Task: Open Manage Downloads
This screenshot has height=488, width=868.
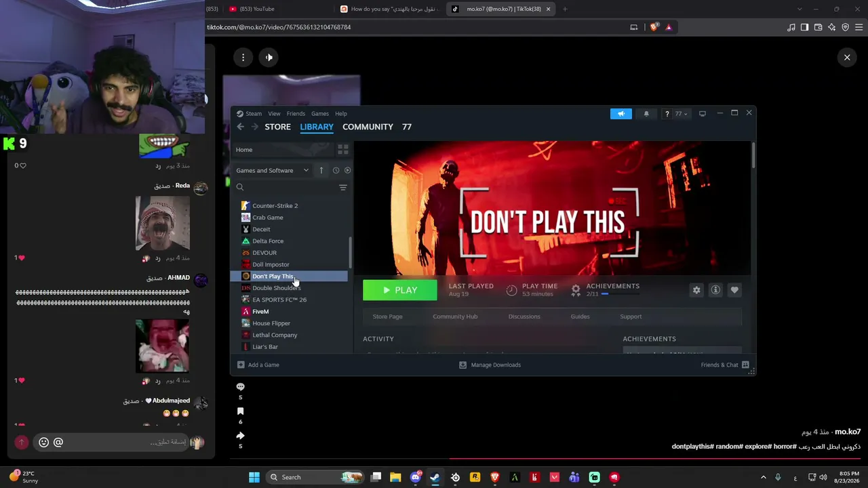Action: 490,365
